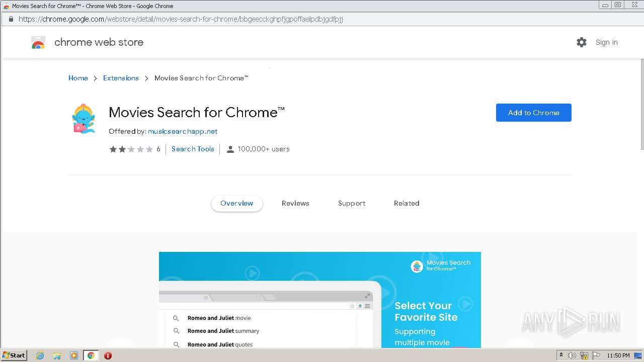Open File Explorer folder in taskbar

click(x=57, y=355)
